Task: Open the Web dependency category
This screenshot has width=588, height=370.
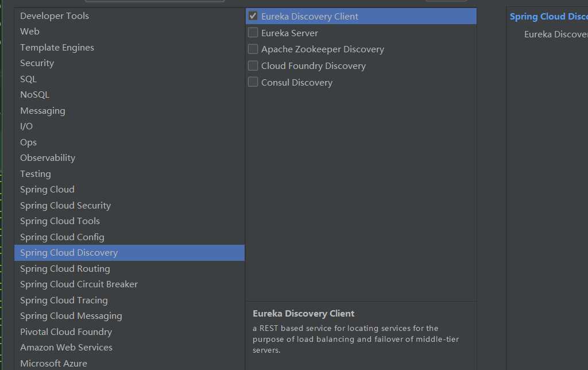Action: 129,32
